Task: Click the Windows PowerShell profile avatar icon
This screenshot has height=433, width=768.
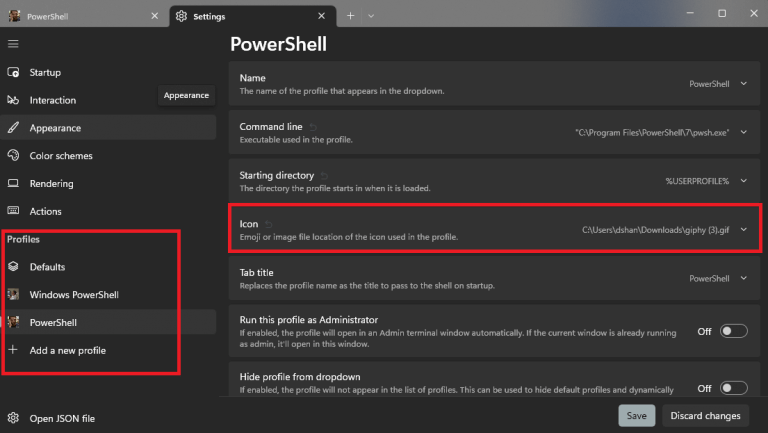Action: (13, 294)
